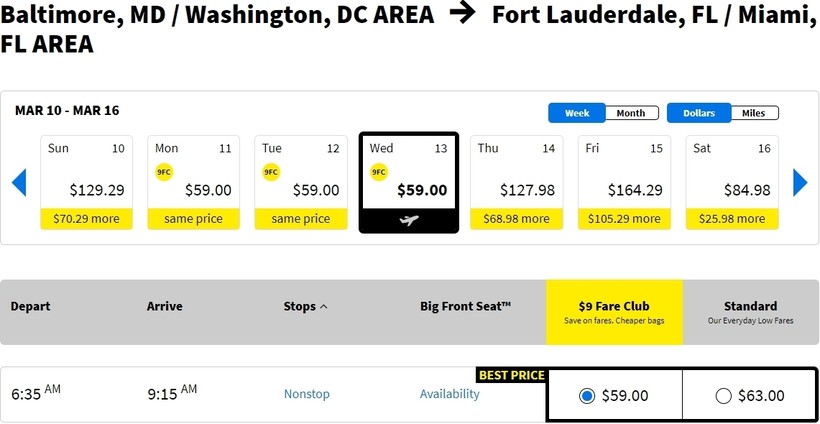Screen dimensions: 820x424
Task: Click the previous week left arrow
Action: click(18, 183)
